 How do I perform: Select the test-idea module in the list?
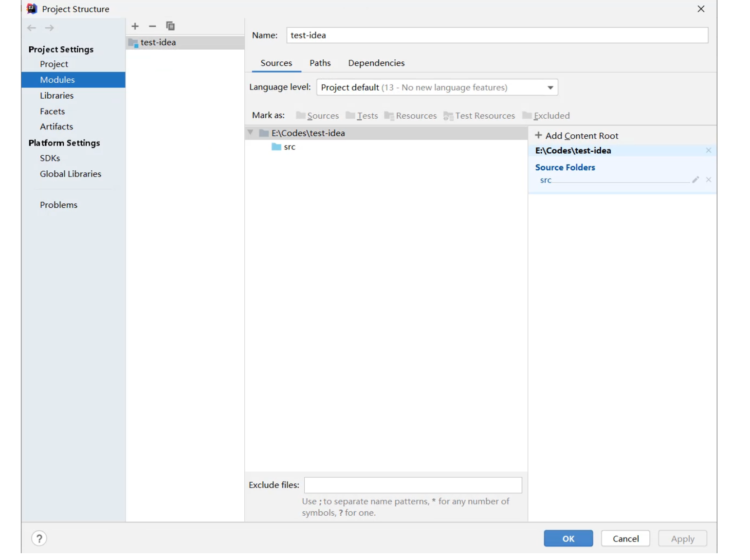pyautogui.click(x=185, y=42)
